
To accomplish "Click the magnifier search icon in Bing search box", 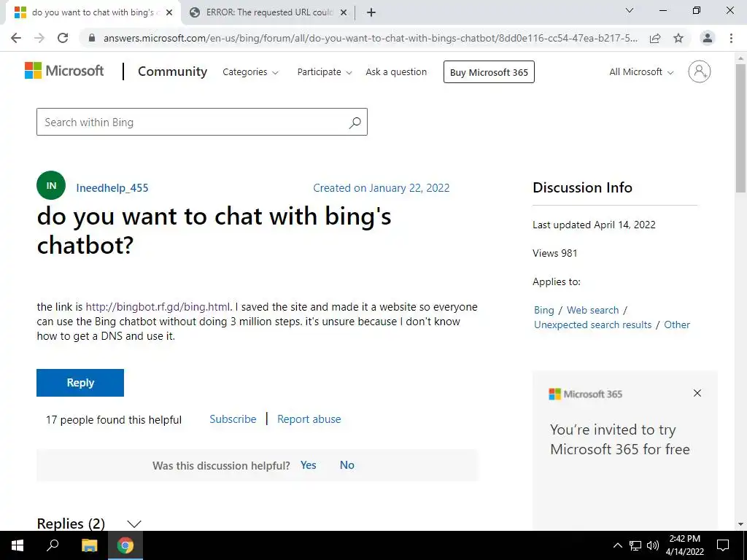I will (355, 122).
